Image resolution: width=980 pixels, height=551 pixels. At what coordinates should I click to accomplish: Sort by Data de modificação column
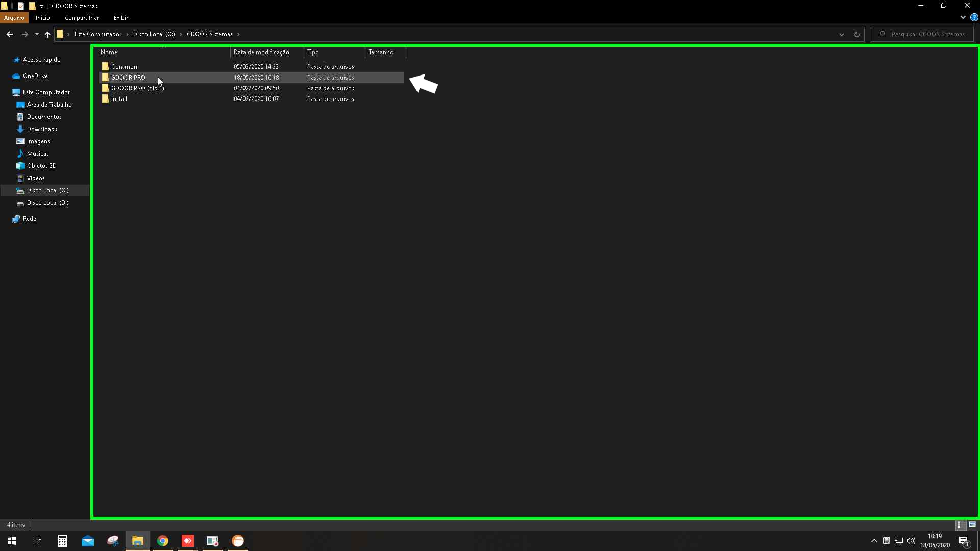(x=261, y=52)
